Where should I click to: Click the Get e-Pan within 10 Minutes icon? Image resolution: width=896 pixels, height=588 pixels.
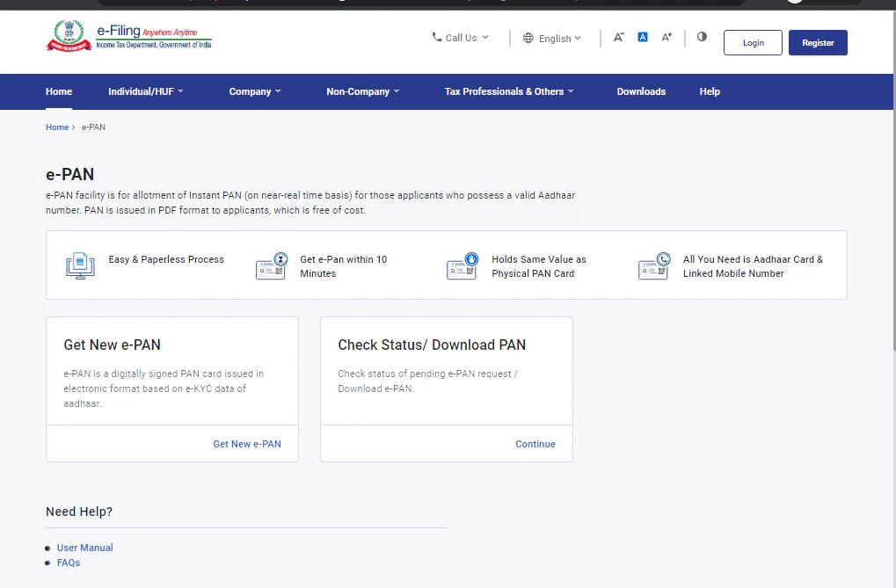pos(272,265)
